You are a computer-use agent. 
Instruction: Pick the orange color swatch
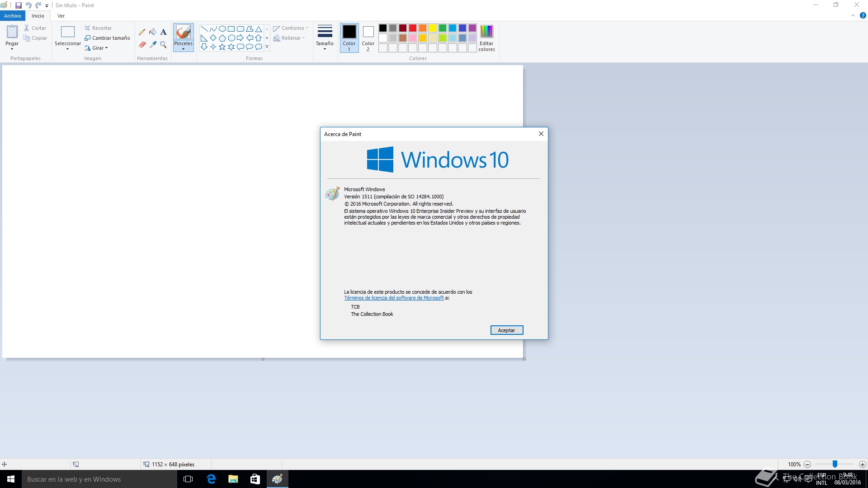pos(423,28)
